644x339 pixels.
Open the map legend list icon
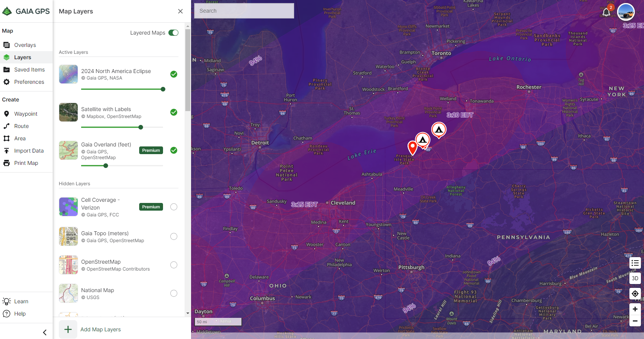point(635,263)
